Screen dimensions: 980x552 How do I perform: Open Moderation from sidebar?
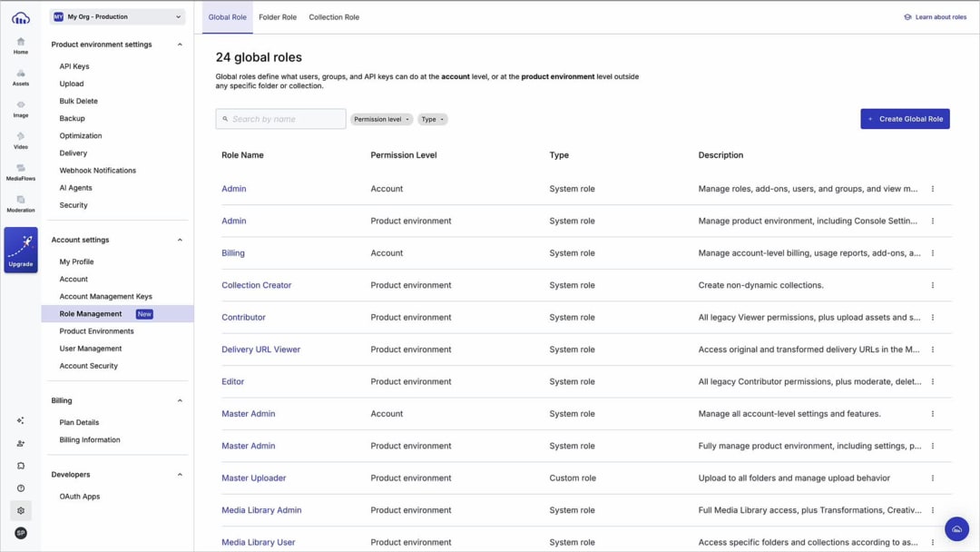[x=21, y=204]
